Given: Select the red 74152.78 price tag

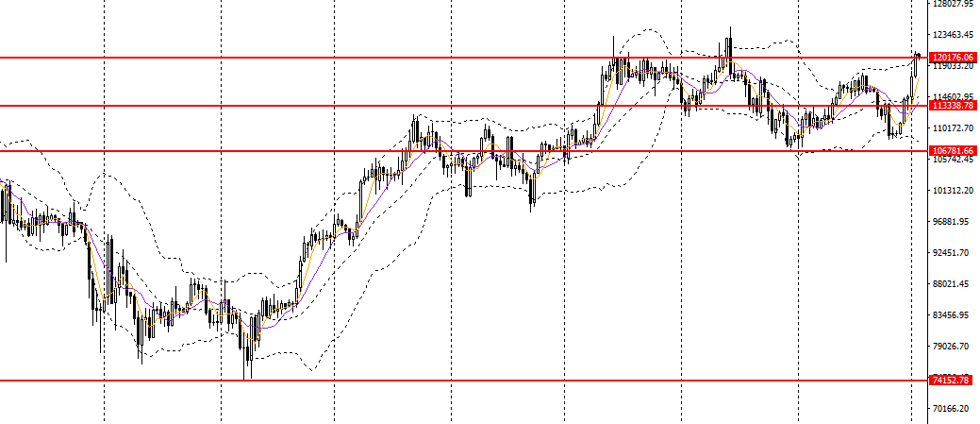Looking at the screenshot, I should click(x=953, y=381).
